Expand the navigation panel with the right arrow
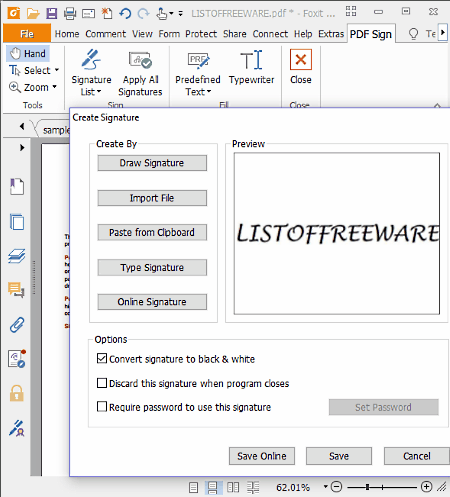This screenshot has height=497, width=450. [22, 147]
